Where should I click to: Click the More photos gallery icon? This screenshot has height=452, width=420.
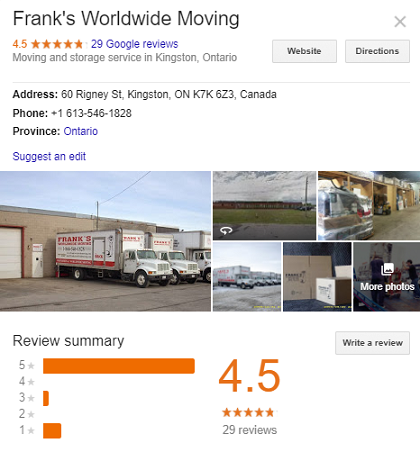tap(387, 269)
